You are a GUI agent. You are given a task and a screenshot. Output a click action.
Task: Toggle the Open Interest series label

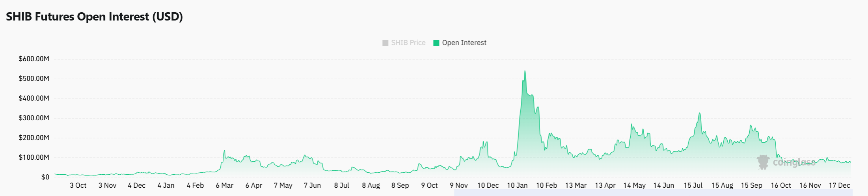[464, 43]
